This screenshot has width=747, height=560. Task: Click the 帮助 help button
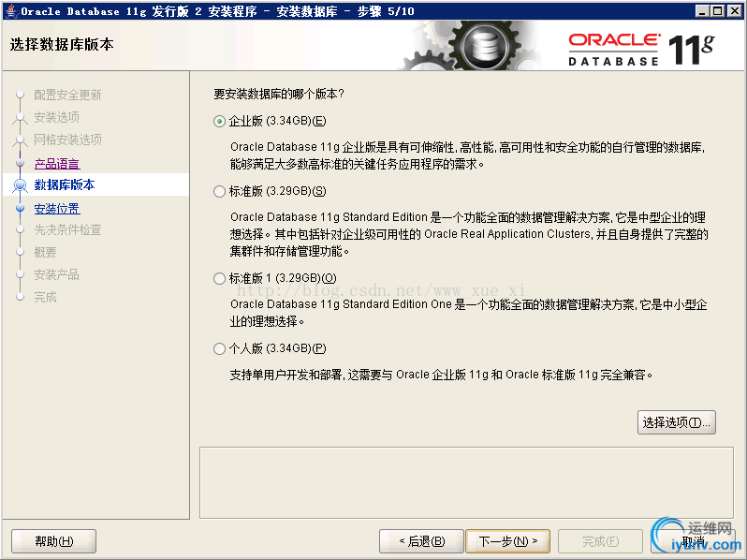(54, 541)
